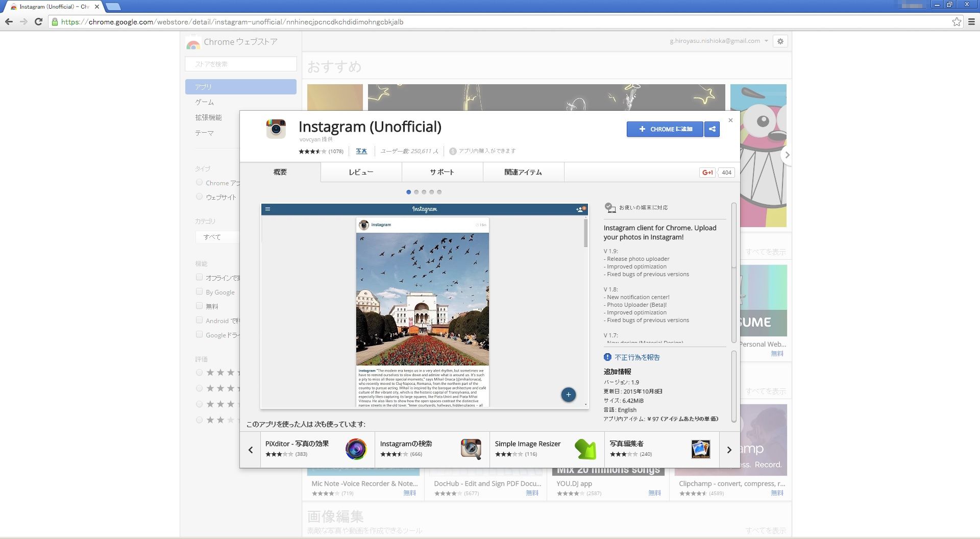Click the photo editor app icon
Viewport: 980px width, 539px height.
700,449
